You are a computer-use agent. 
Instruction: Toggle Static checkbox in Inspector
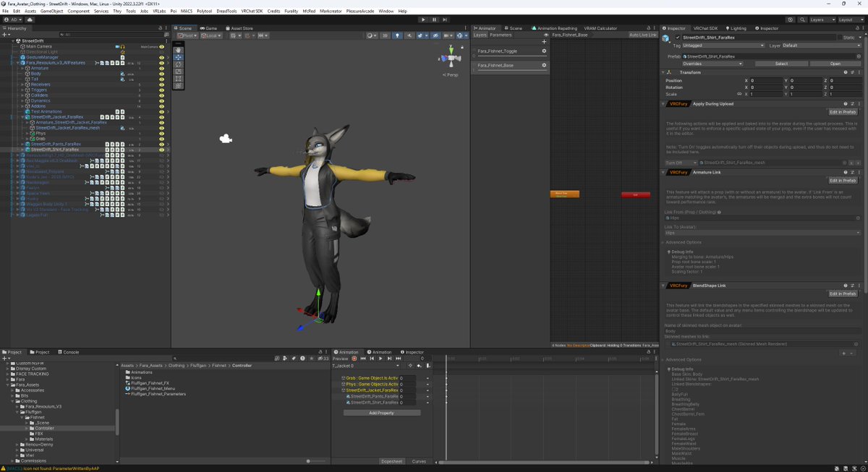pyautogui.click(x=841, y=37)
